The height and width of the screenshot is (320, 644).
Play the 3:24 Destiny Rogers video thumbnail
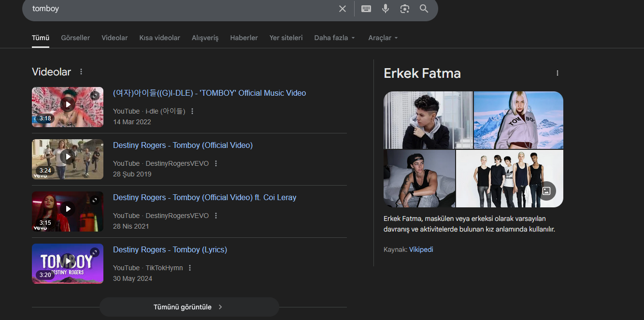point(68,159)
